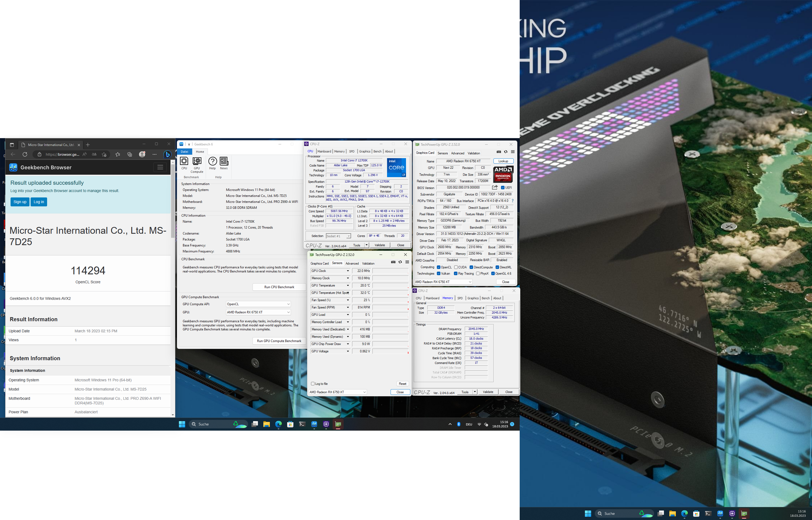Open the Edge Favorites list icon
The width and height of the screenshot is (812, 520).
[x=117, y=154]
